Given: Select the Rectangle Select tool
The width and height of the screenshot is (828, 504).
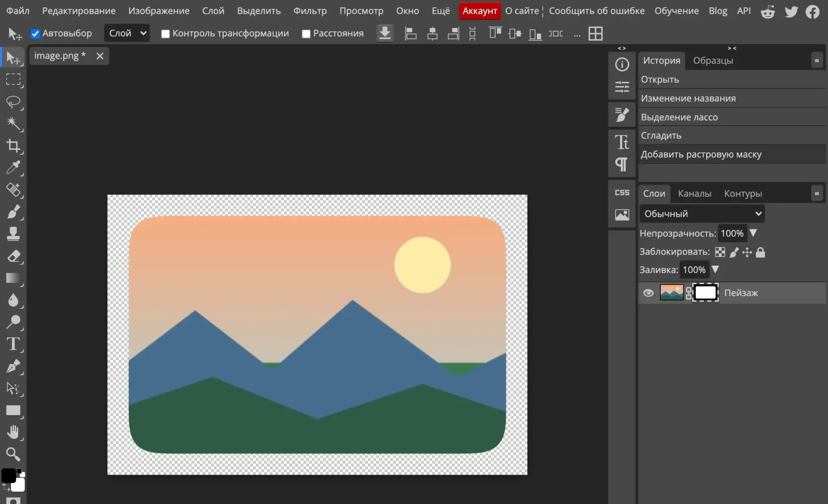Looking at the screenshot, I should click(13, 79).
